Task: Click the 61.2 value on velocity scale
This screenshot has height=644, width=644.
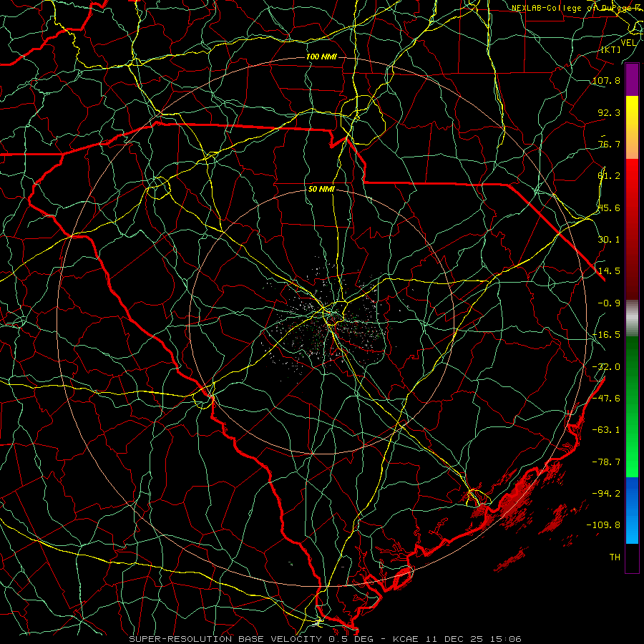Action: tap(609, 176)
